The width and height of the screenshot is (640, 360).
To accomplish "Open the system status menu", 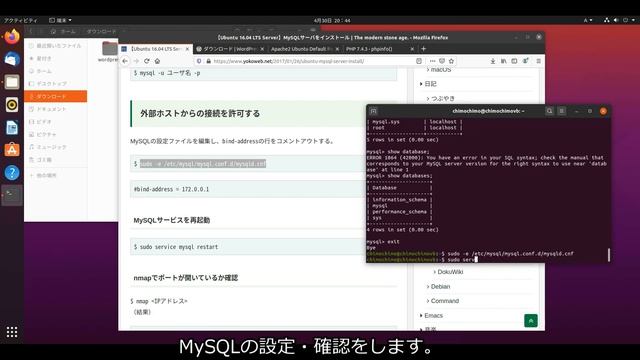I will (x=620, y=20).
